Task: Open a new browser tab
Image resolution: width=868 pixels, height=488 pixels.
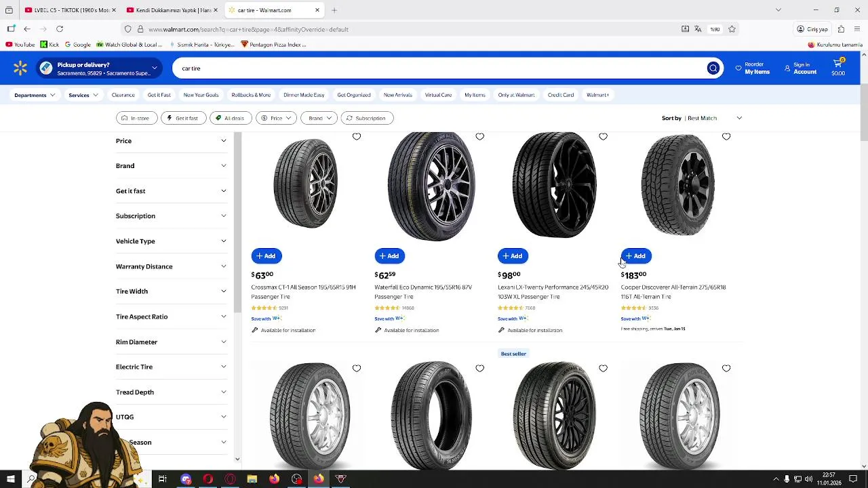Action: point(334,10)
